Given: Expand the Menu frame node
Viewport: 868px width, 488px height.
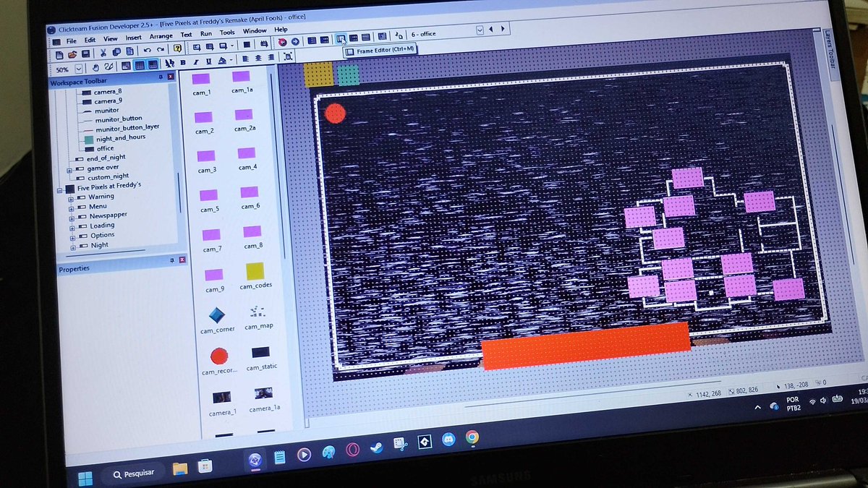Looking at the screenshot, I should (72, 209).
